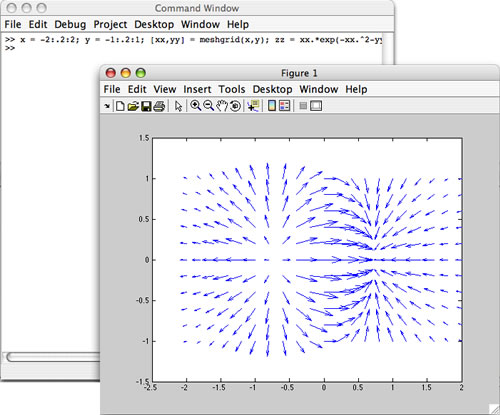The height and width of the screenshot is (415, 500).
Task: Enable the Rotate 3D tool
Action: point(235,106)
